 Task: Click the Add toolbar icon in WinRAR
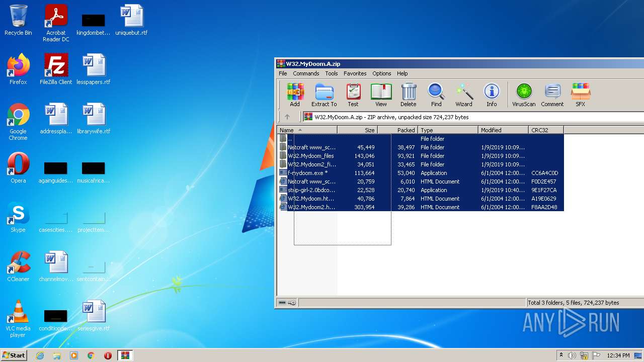tap(295, 95)
